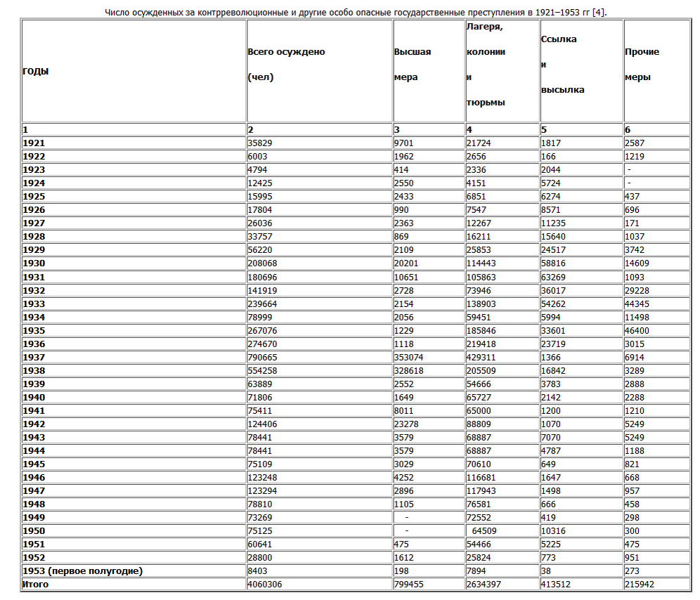700x600 pixels.
Task: Click year cell 1921
Action: pos(134,143)
